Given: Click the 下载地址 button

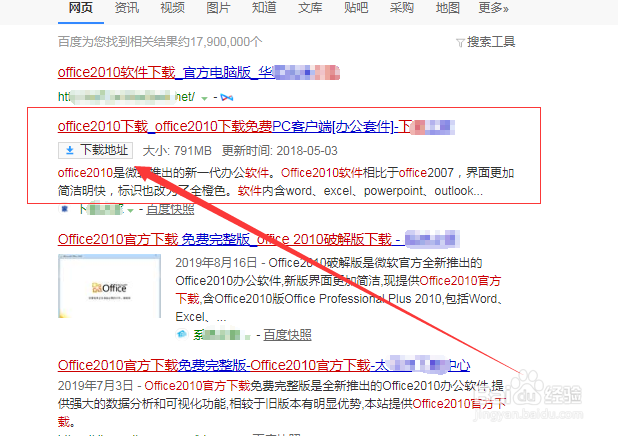Looking at the screenshot, I should point(95,150).
